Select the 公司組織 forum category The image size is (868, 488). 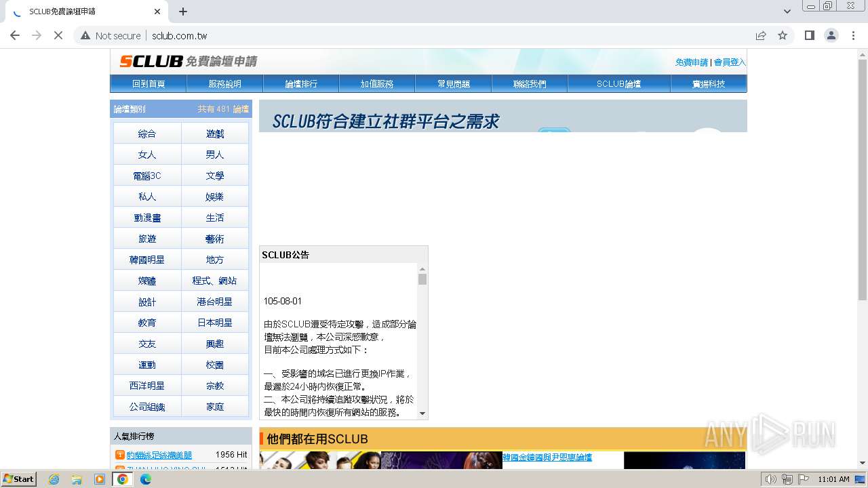point(147,407)
